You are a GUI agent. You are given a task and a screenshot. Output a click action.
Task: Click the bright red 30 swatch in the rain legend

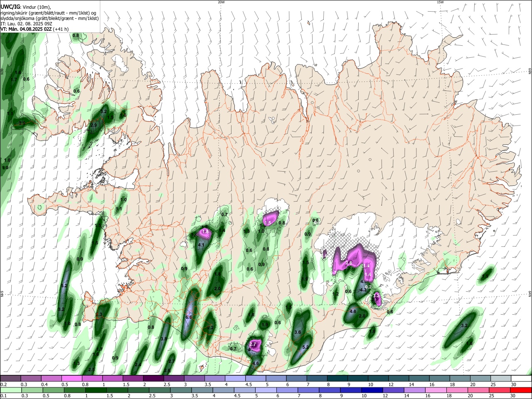pyautogui.click(x=521, y=390)
